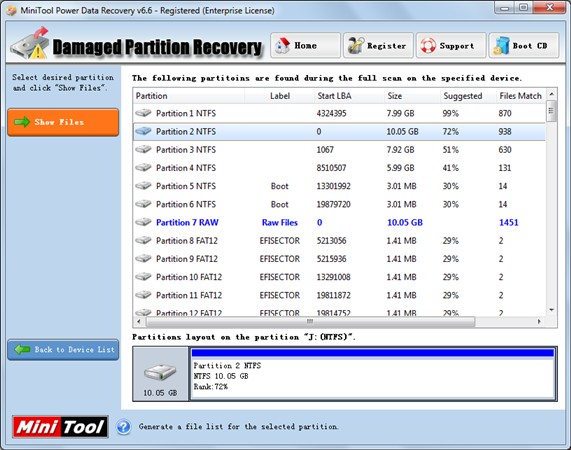Image resolution: width=571 pixels, height=450 pixels.
Task: Click Start LBA value 13301992
Action: (334, 186)
